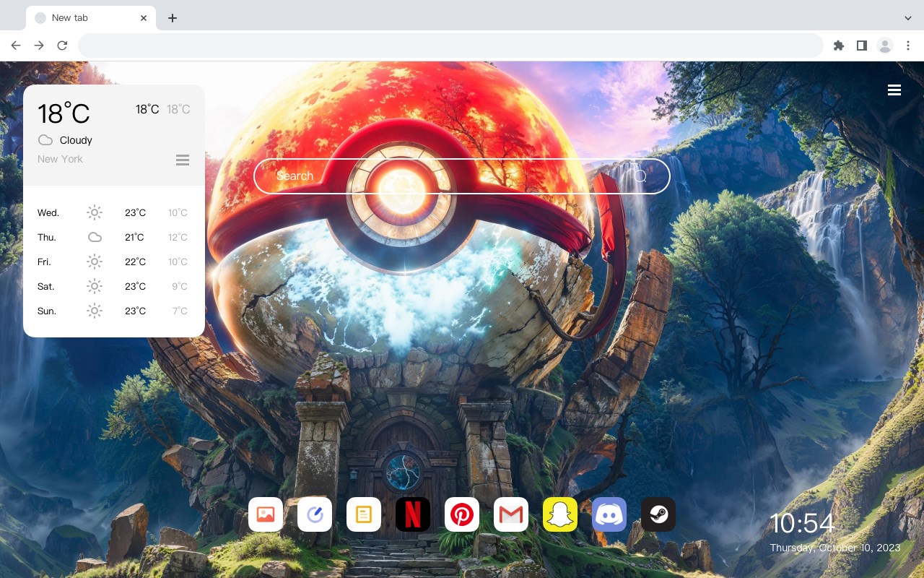
Task: Open Chrome's three-dot menu
Action: (908, 46)
